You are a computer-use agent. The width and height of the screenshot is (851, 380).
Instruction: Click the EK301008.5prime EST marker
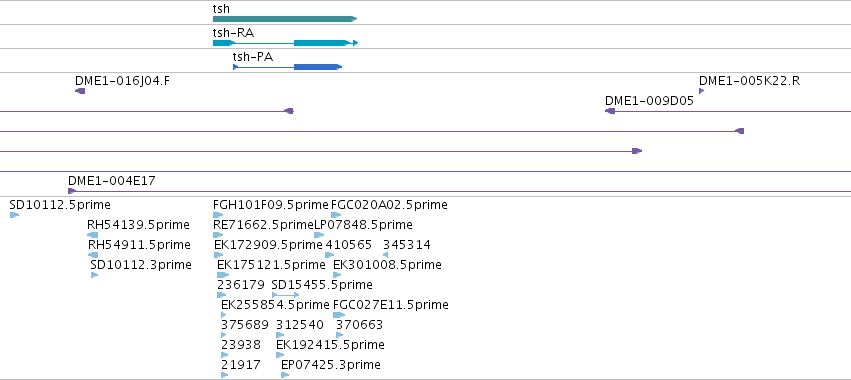click(337, 275)
